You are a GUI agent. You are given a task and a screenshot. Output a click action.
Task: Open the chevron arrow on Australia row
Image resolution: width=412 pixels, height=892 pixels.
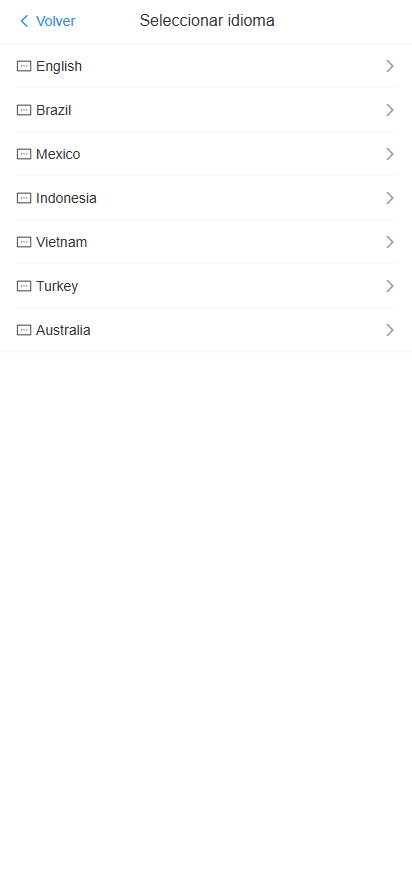[x=390, y=330]
